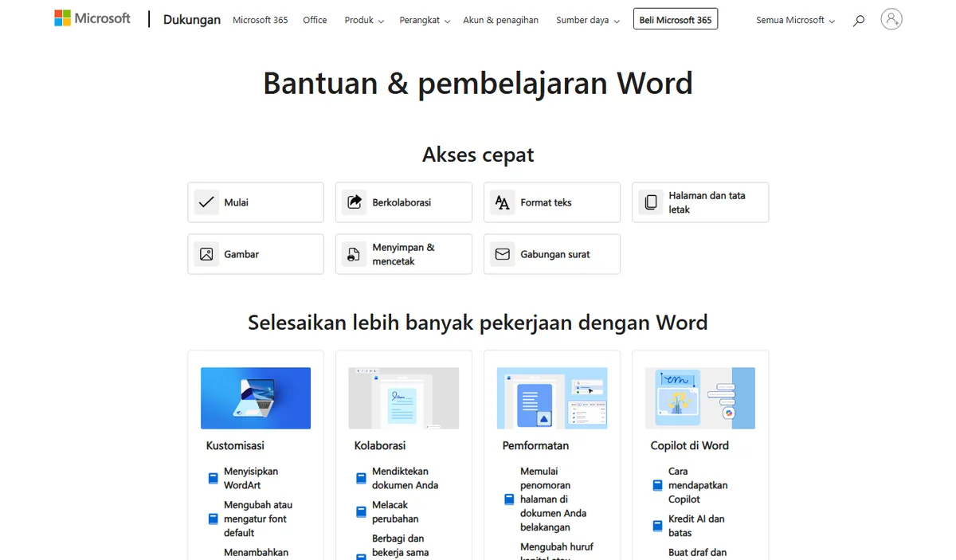Click book icon next to Mendiktekan dokumen Anda
956x560 pixels.
361,479
